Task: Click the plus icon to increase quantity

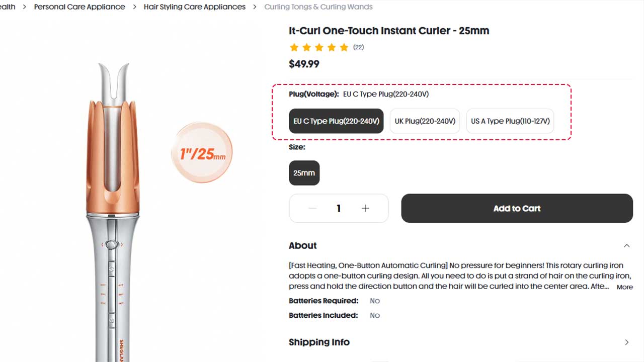Action: pos(365,208)
